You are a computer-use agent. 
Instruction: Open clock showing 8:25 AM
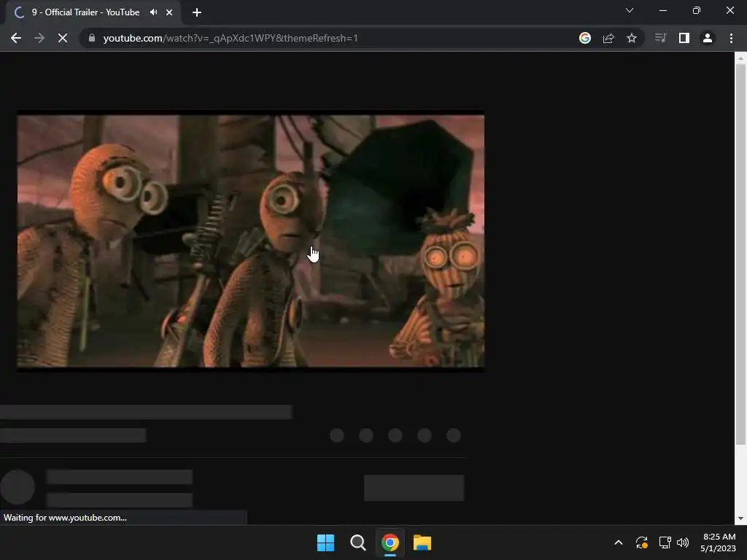[x=719, y=542]
